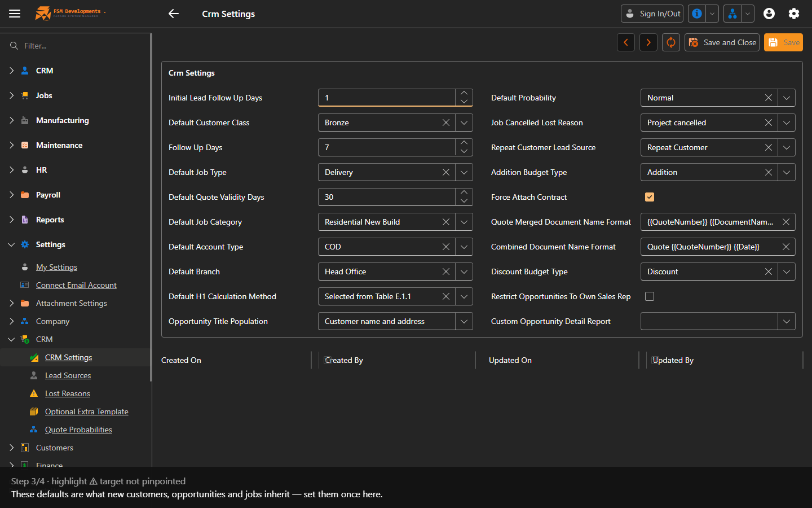The width and height of the screenshot is (812, 508).
Task: Collapse the Settings tree node
Action: click(12, 244)
